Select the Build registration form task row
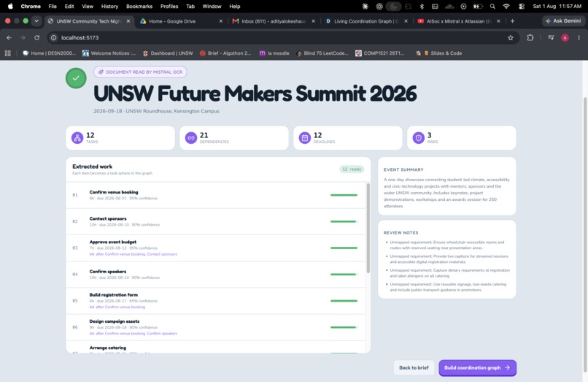Screen dimensions: 588x382 tap(216, 301)
